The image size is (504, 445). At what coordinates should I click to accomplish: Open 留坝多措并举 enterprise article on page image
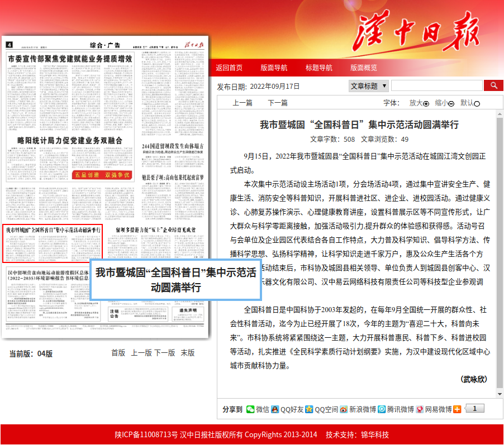[x=155, y=229]
